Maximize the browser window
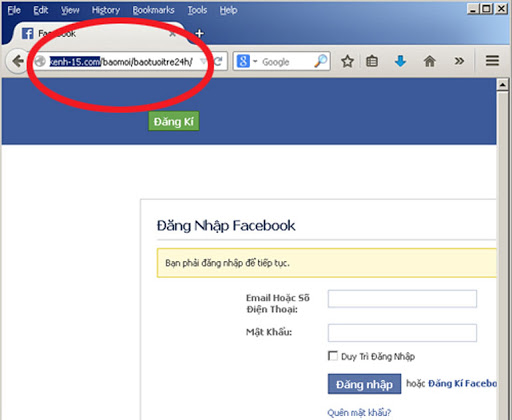The height and width of the screenshot is (420, 512). [x=487, y=9]
